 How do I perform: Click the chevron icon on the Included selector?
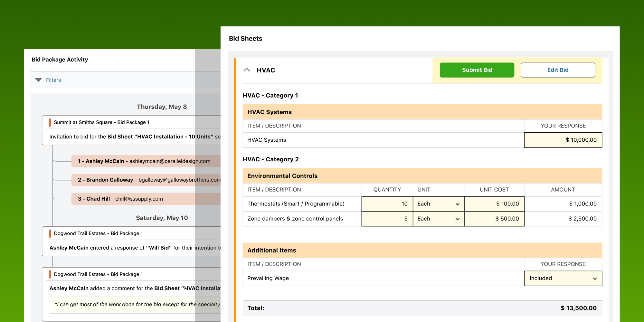595,278
